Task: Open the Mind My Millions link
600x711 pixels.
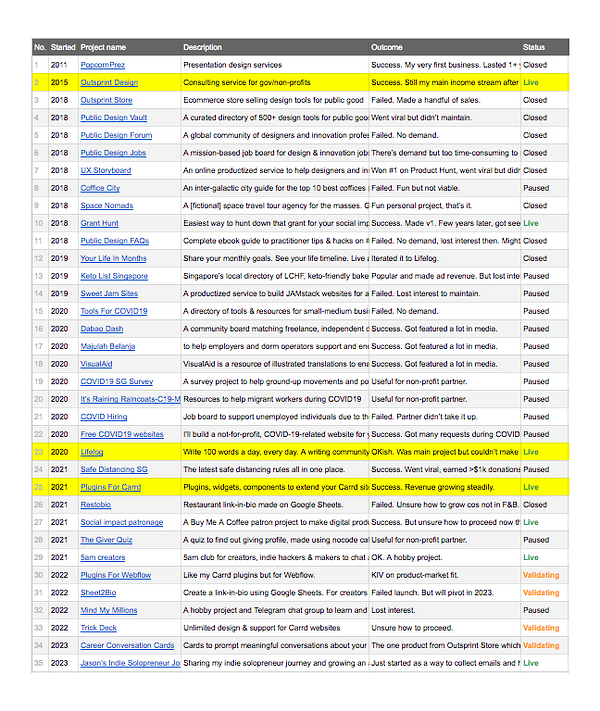Action: [109, 610]
